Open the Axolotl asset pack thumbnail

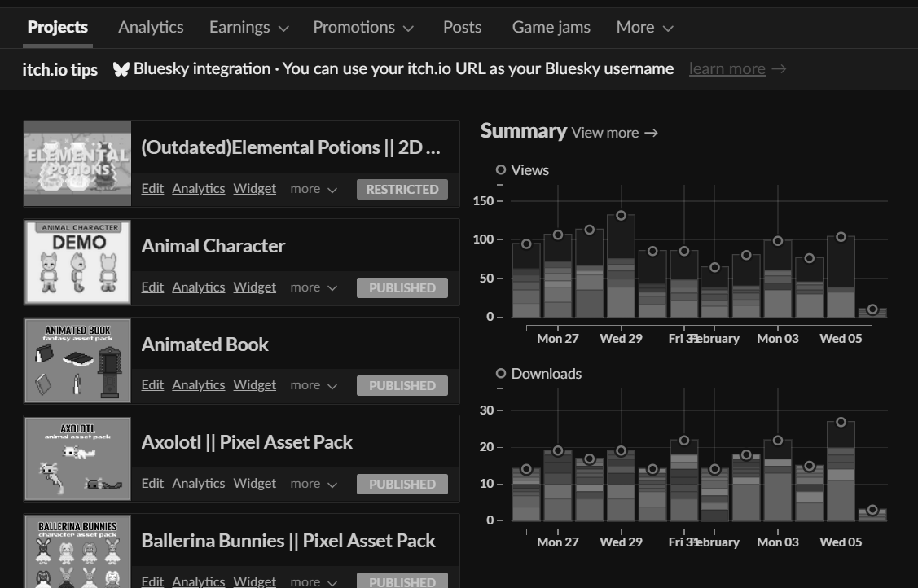pyautogui.click(x=78, y=459)
